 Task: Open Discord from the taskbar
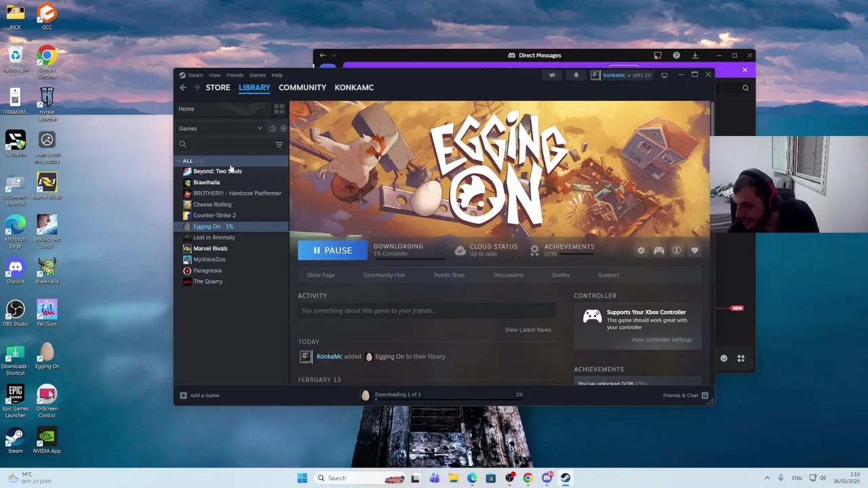(547, 478)
